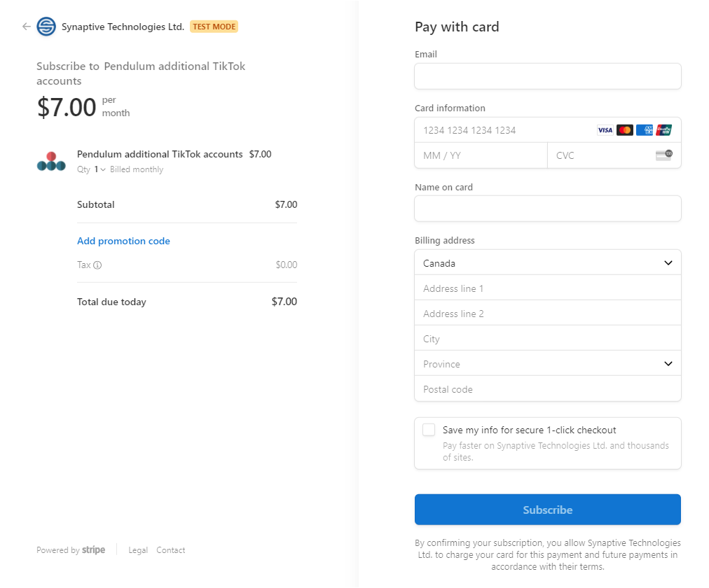Click the $0.00 tax amount

(x=287, y=265)
